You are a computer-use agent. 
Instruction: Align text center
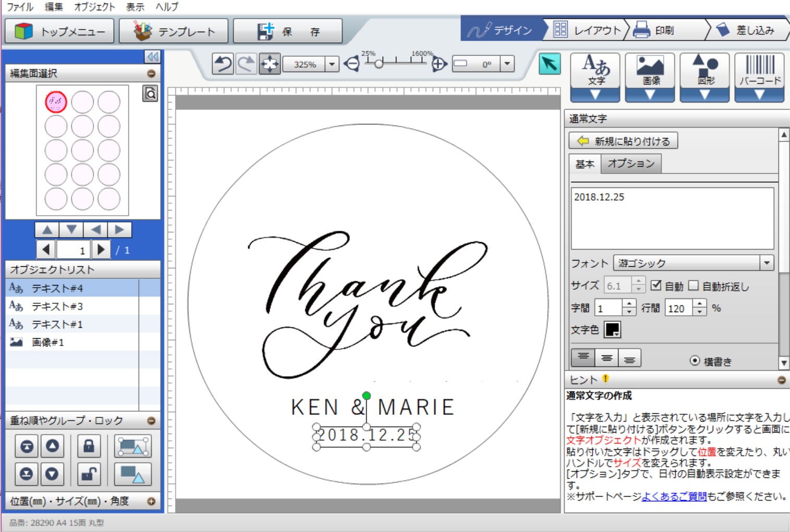(x=606, y=357)
